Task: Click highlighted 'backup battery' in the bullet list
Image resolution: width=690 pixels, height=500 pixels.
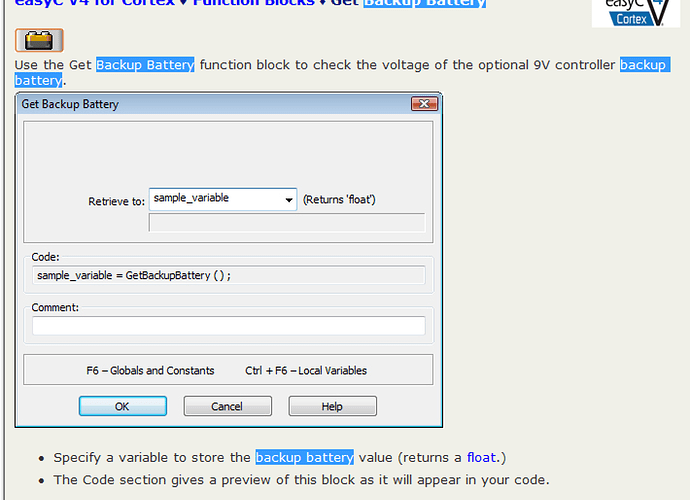Action: (305, 458)
